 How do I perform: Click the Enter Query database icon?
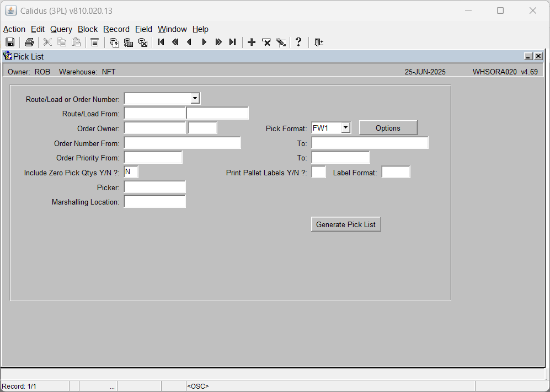pos(114,42)
